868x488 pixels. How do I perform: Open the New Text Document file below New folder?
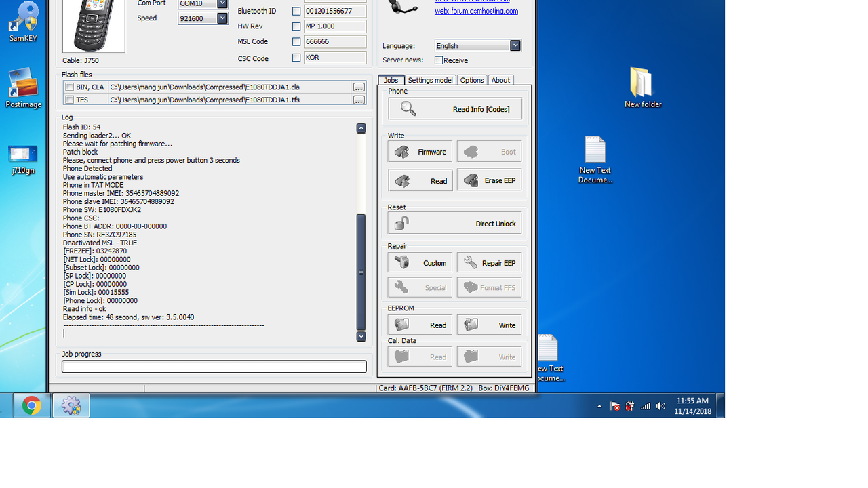pos(595,160)
